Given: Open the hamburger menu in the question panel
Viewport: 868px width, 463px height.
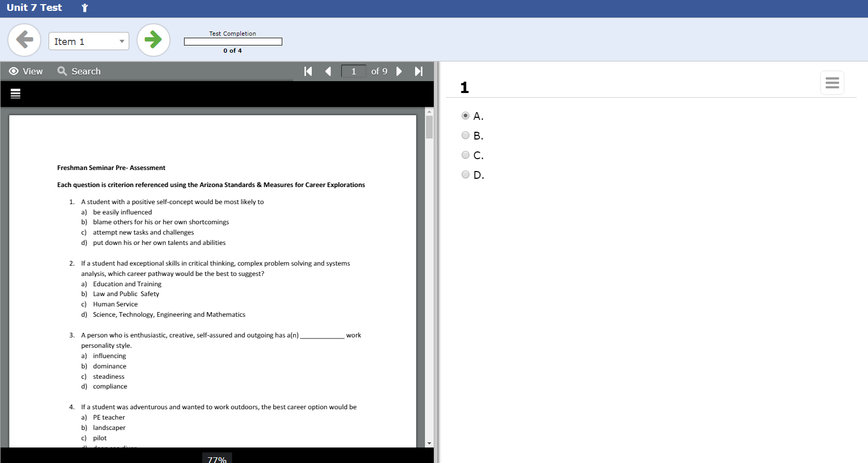Looking at the screenshot, I should (832, 83).
